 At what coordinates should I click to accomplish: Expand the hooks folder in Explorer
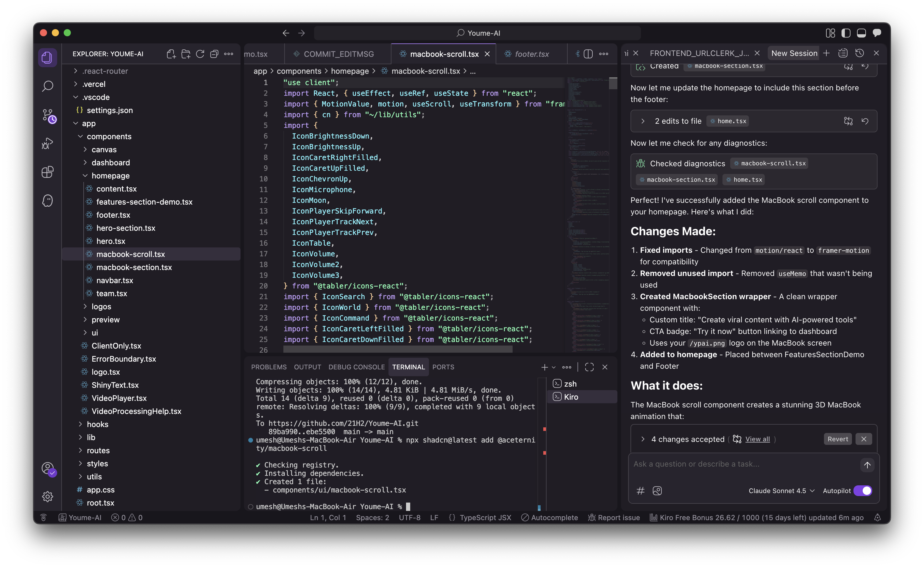pos(97,424)
